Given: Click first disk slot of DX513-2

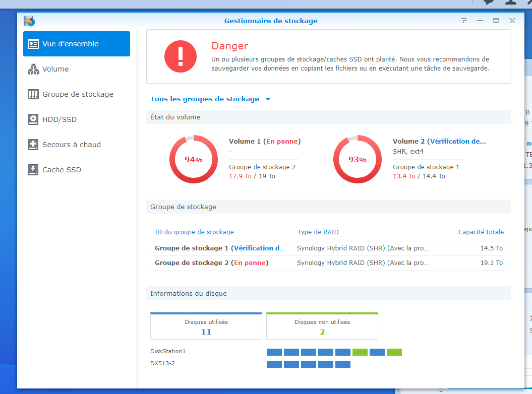Looking at the screenshot, I should coord(274,364).
